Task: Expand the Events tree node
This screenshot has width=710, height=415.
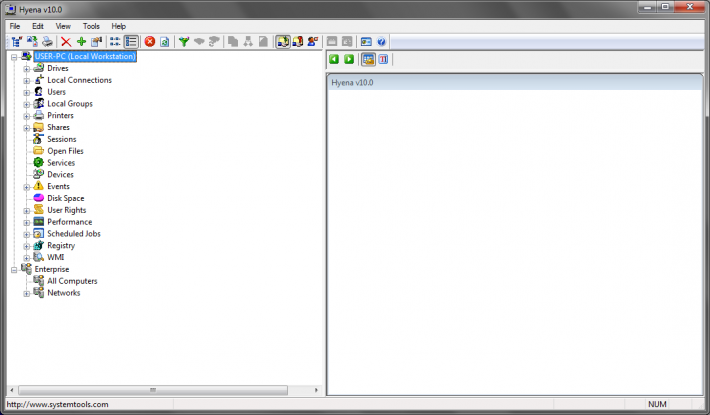Action: pos(27,187)
